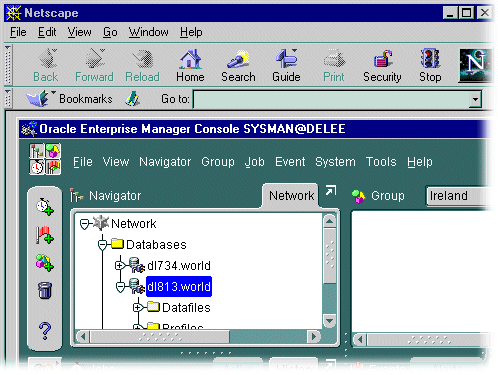
Task: Open the Tools menu
Action: (381, 162)
